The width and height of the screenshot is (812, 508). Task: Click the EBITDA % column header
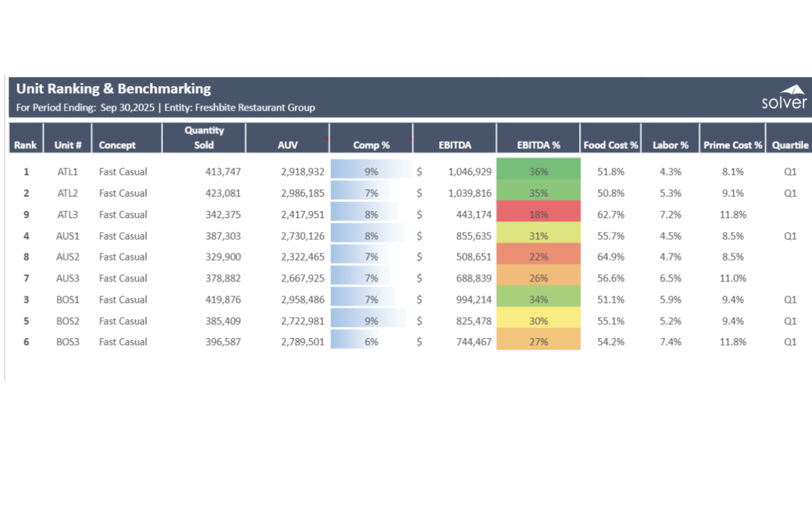(x=538, y=145)
